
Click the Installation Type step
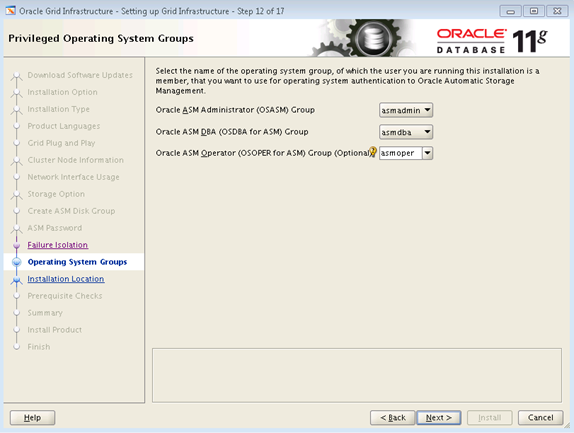tap(58, 109)
